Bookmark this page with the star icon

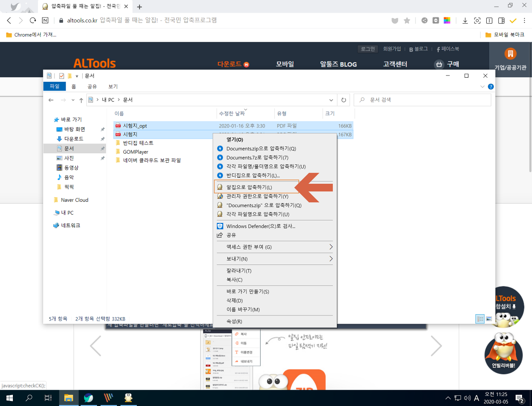407,20
